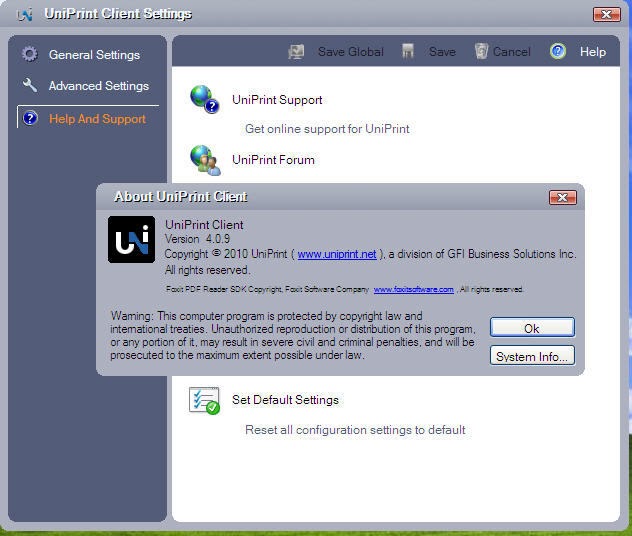Click the Cancel toolbar label

512,52
